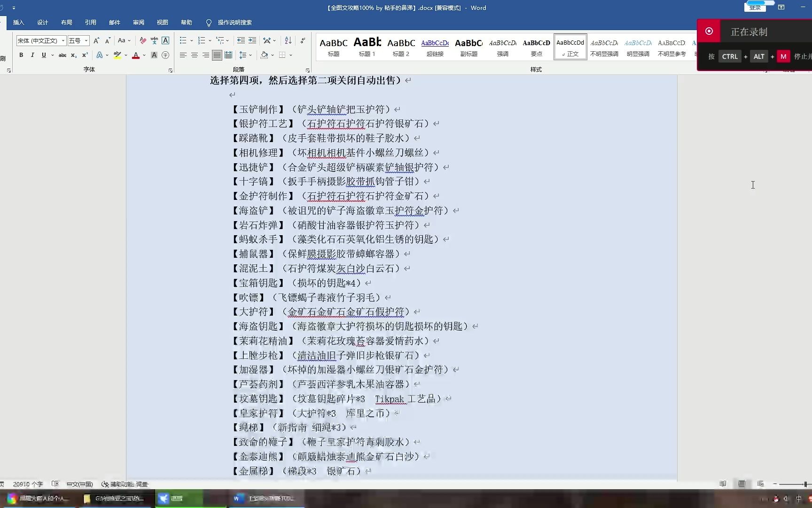
Task: Expand underline style dropdown arrow
Action: pos(53,55)
